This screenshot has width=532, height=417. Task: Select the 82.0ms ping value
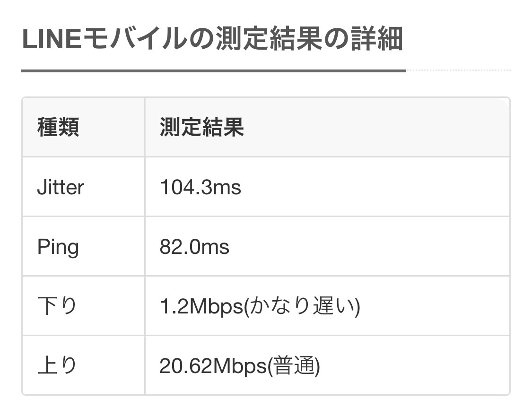click(194, 247)
